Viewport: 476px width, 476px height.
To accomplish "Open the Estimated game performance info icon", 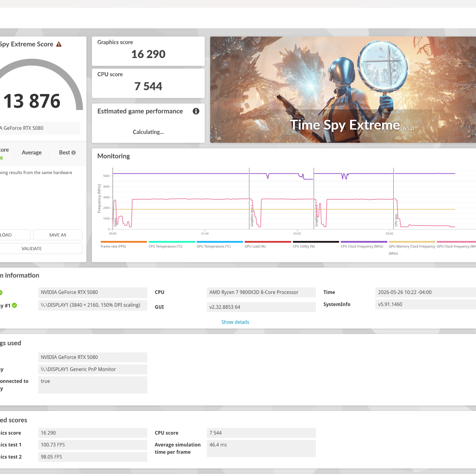I will (196, 111).
